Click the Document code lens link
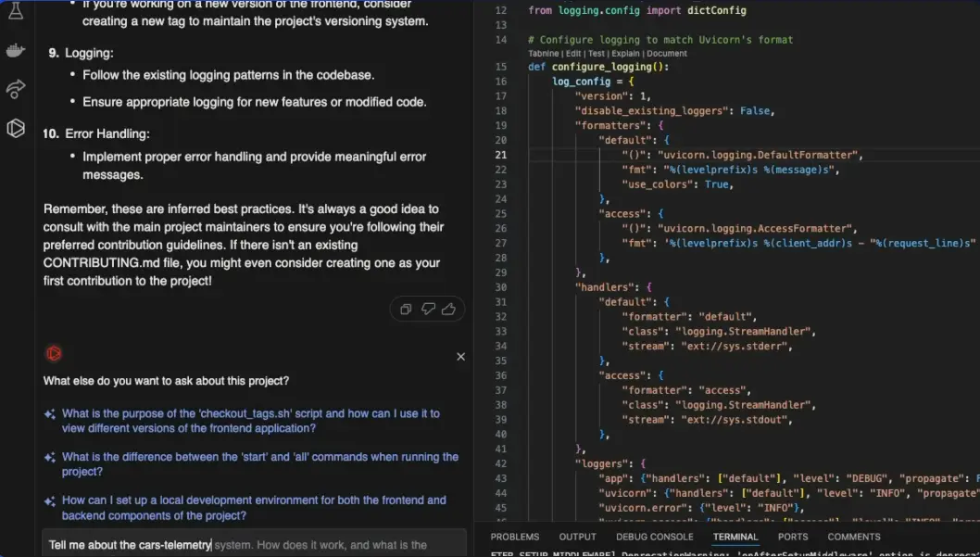This screenshot has width=980, height=557. pos(668,54)
